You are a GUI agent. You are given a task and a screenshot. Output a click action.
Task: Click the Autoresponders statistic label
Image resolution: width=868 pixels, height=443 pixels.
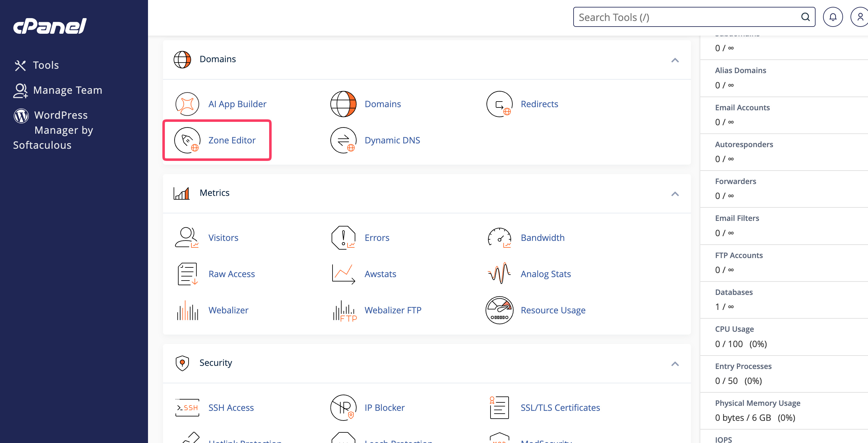point(744,144)
